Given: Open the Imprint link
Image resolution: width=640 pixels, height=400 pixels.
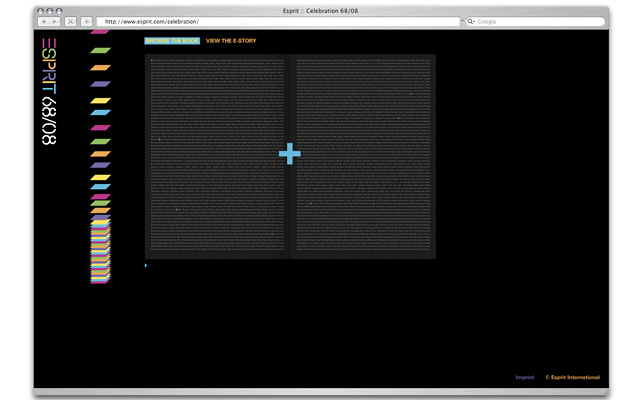Looking at the screenshot, I should coord(525,377).
